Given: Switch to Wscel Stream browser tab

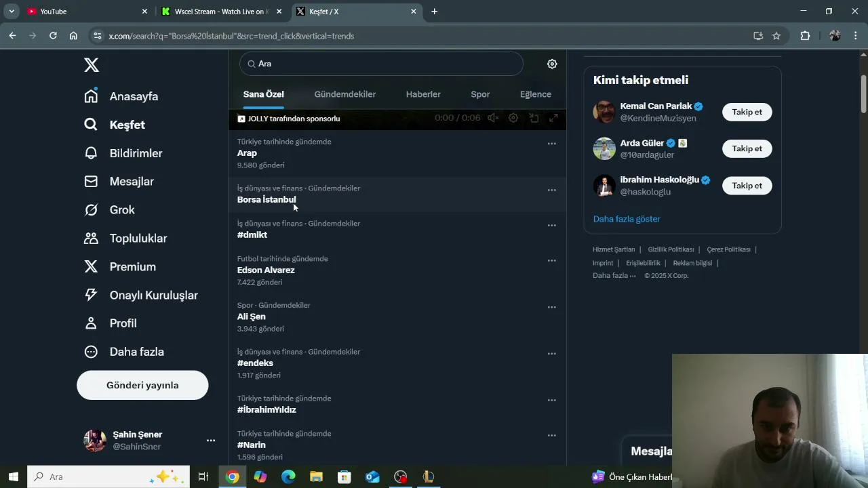Looking at the screenshot, I should click(222, 12).
